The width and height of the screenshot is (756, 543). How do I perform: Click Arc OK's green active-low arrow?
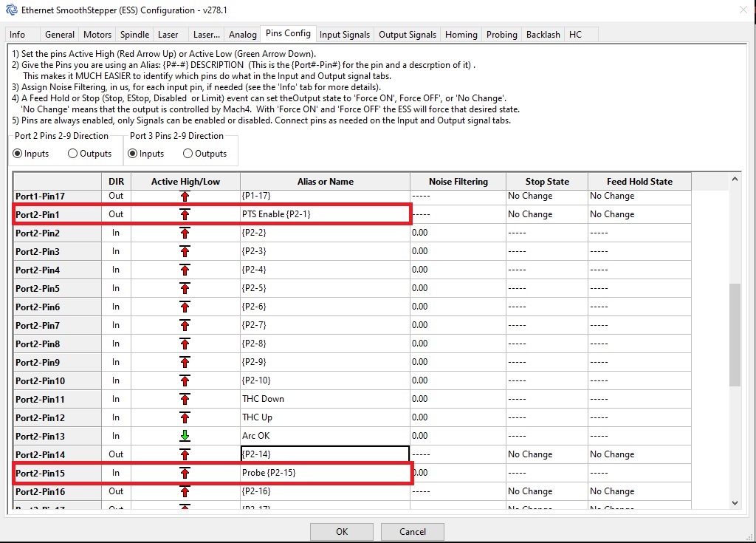pyautogui.click(x=185, y=435)
